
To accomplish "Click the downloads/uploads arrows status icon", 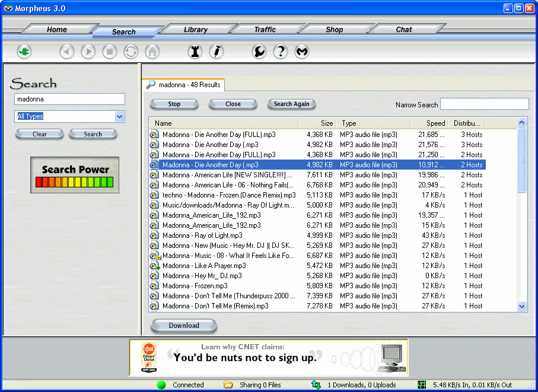I will point(316,385).
